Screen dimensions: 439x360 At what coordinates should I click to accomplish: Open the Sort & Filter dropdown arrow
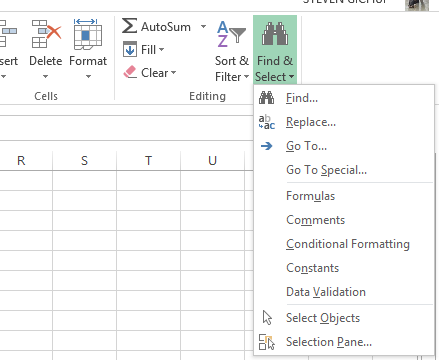tap(246, 77)
